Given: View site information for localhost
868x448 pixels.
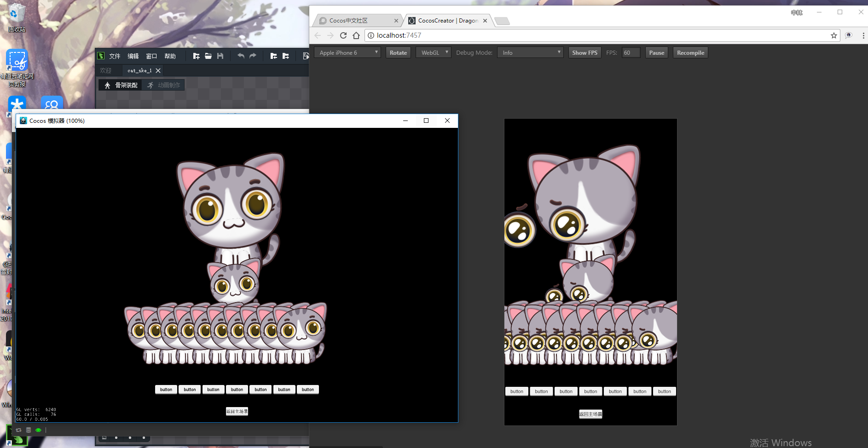Looking at the screenshot, I should [x=371, y=35].
